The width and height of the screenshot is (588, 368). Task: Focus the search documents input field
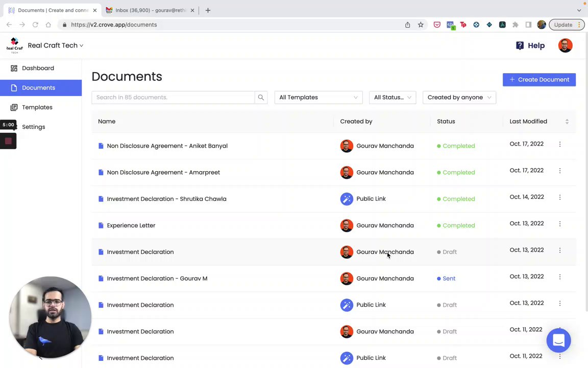point(173,98)
